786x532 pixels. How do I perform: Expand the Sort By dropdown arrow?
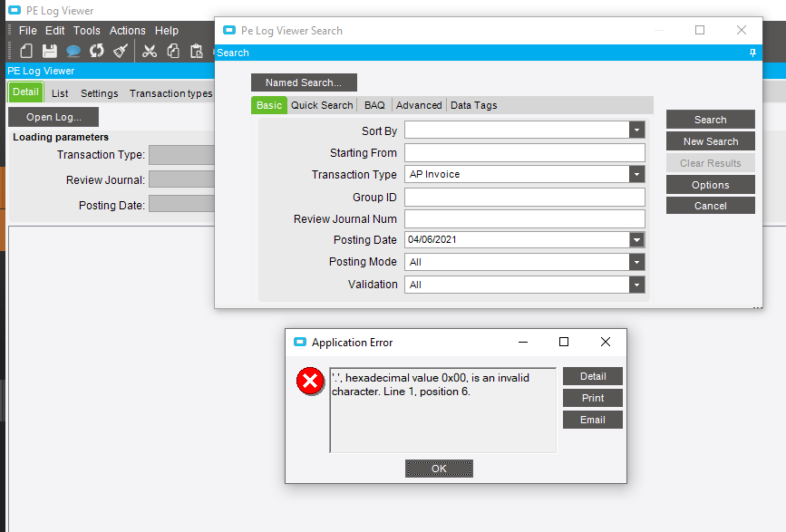(x=636, y=131)
